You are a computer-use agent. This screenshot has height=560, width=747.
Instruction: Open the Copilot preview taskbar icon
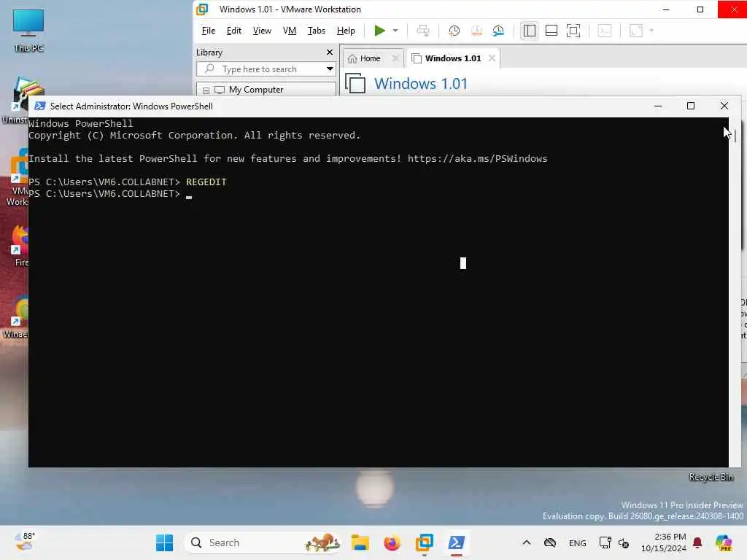click(724, 542)
